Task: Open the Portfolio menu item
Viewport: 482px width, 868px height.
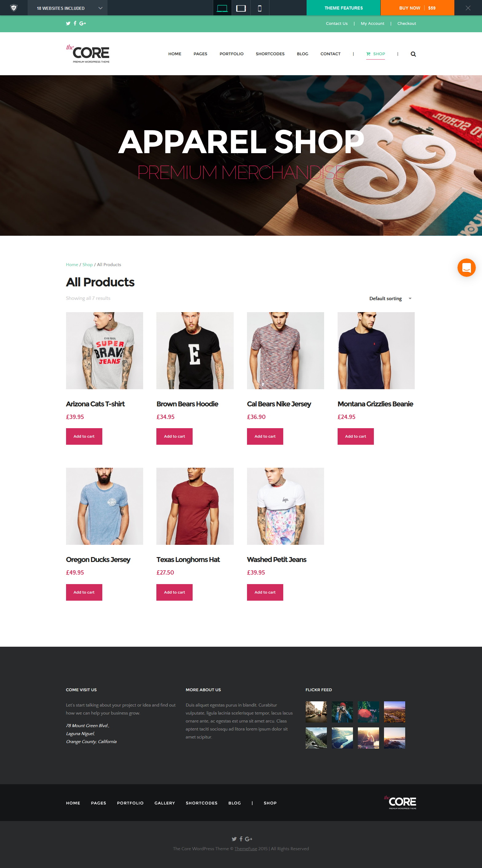Action: pyautogui.click(x=231, y=54)
